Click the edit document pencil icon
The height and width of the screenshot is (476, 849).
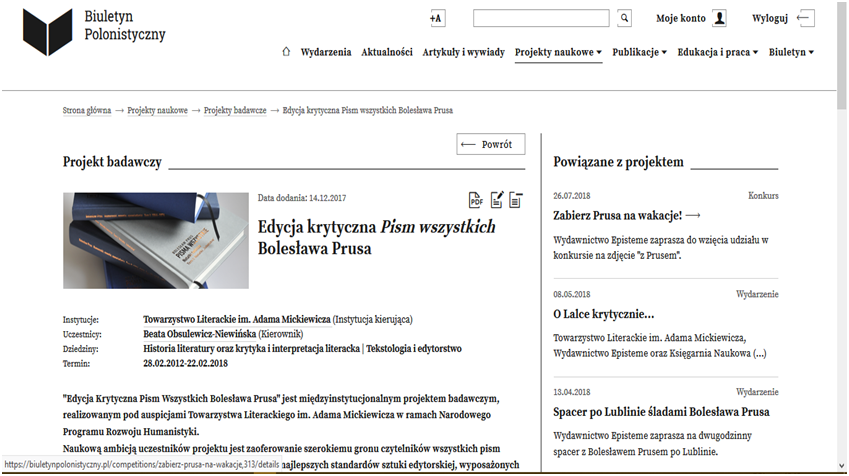496,200
